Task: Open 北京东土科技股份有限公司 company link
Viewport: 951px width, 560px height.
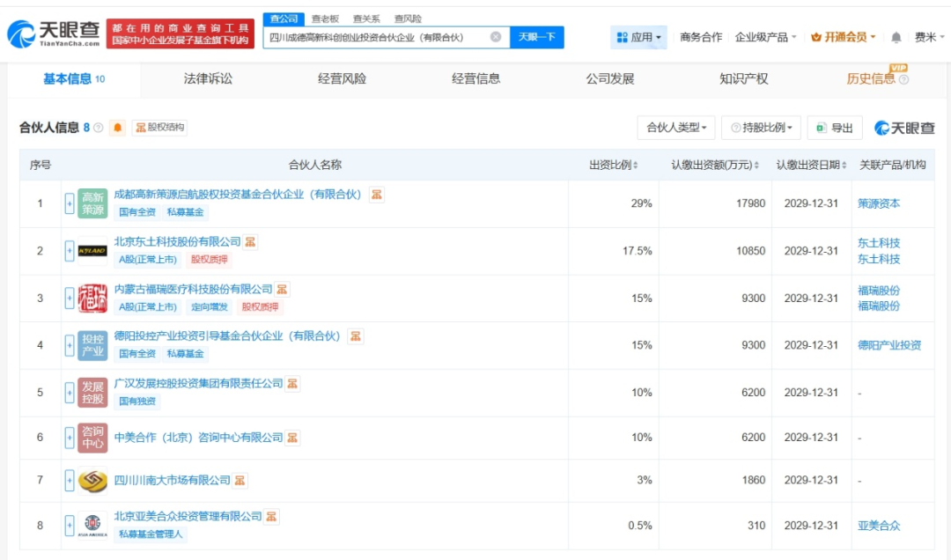Action: pos(178,242)
